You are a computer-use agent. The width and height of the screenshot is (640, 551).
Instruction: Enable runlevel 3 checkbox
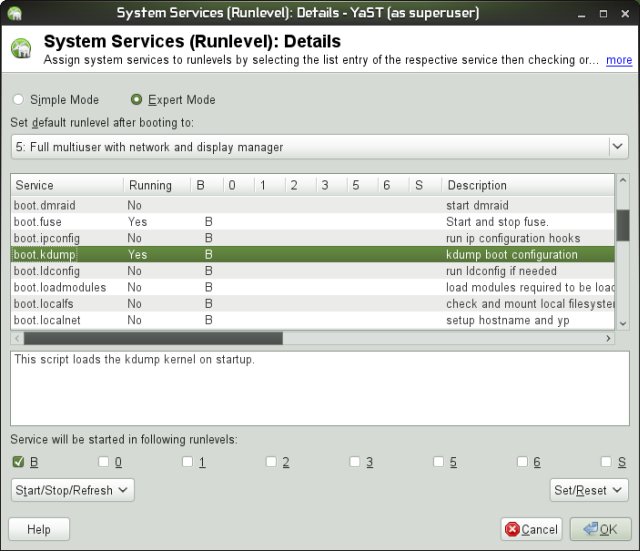tap(355, 462)
